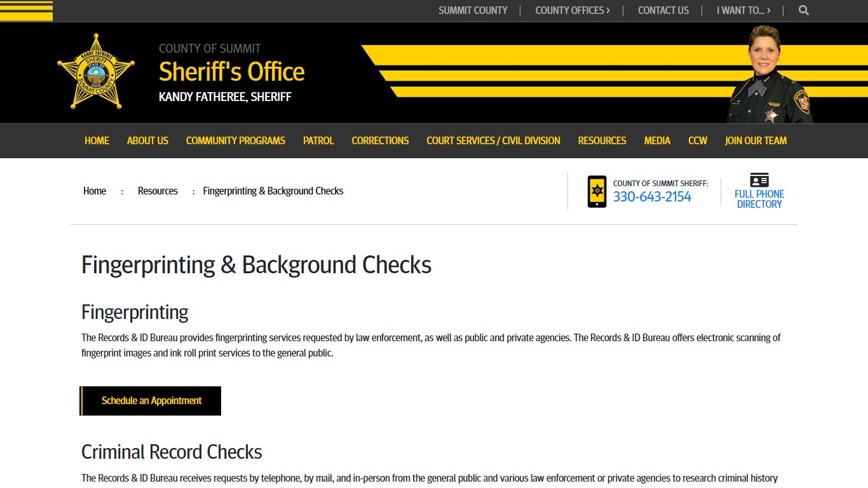
Task: Call the 330-643-2154 phone number link
Action: [652, 196]
